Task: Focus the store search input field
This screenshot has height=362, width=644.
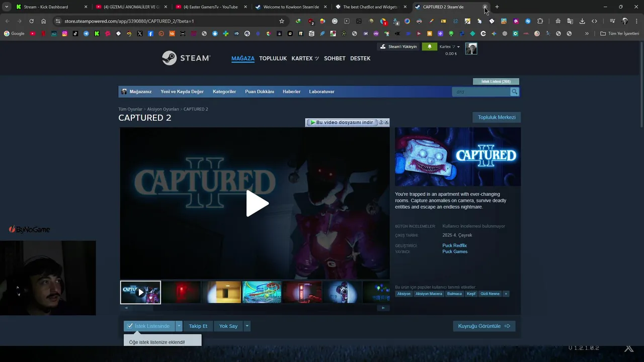Action: coord(481,92)
